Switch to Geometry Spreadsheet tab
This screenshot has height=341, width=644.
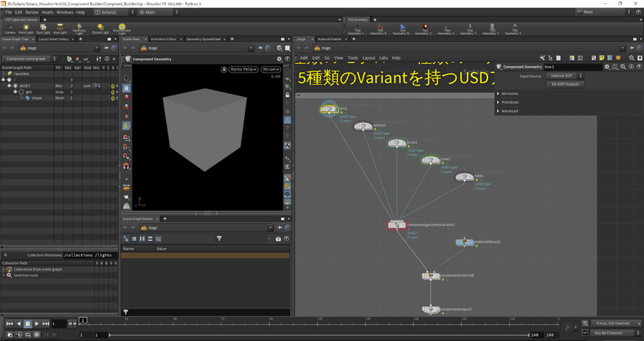tap(203, 39)
